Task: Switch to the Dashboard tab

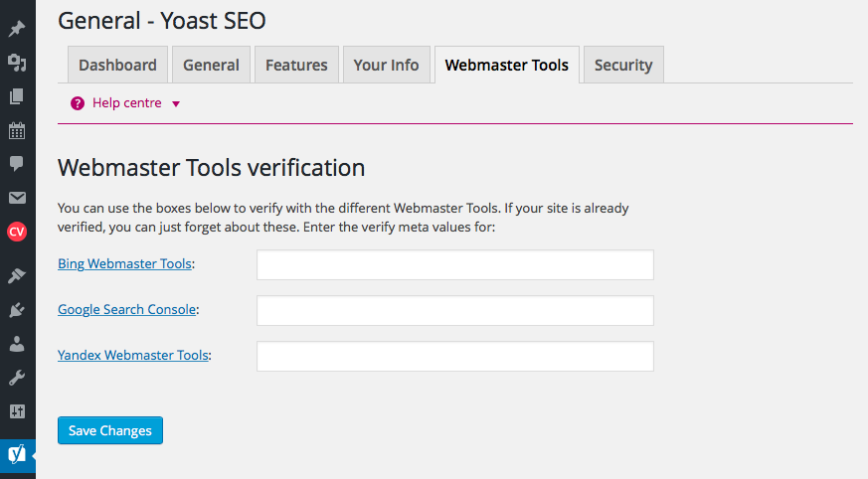Action: pos(117,65)
